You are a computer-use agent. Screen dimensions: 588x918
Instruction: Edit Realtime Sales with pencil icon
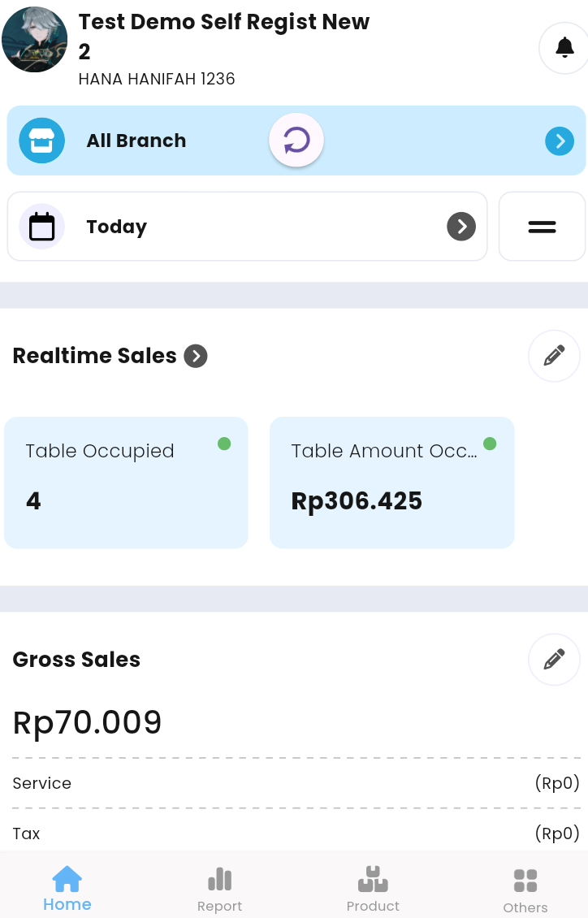pyautogui.click(x=554, y=355)
